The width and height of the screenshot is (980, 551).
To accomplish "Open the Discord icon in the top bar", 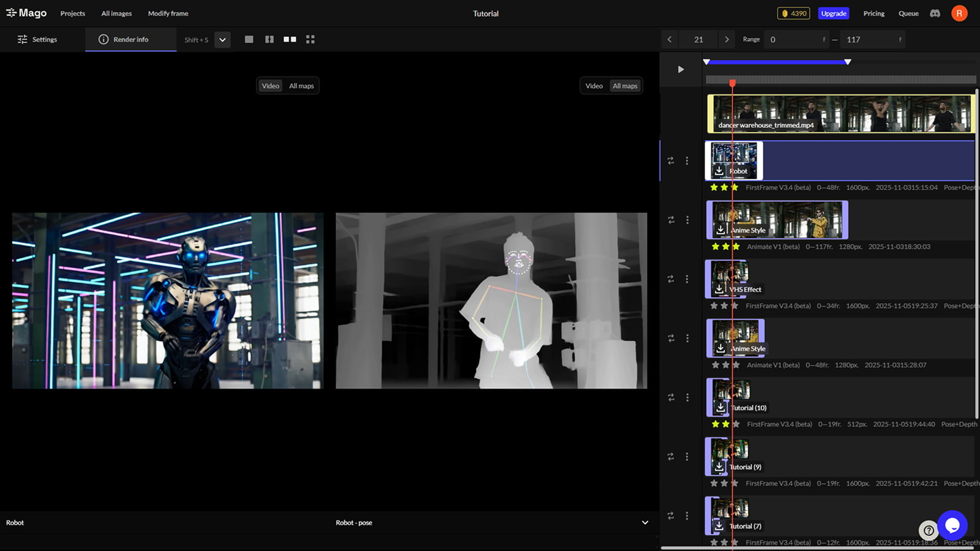I will 935,13.
